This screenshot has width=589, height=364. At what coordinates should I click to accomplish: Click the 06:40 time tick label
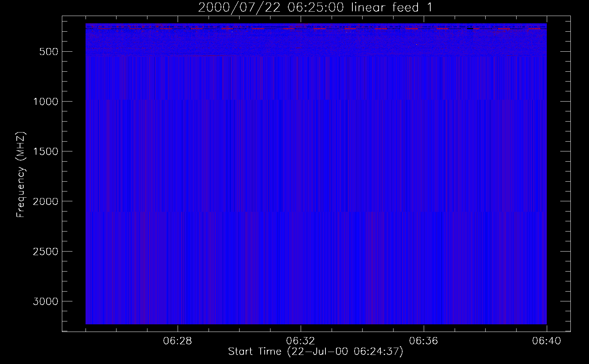[x=547, y=341]
